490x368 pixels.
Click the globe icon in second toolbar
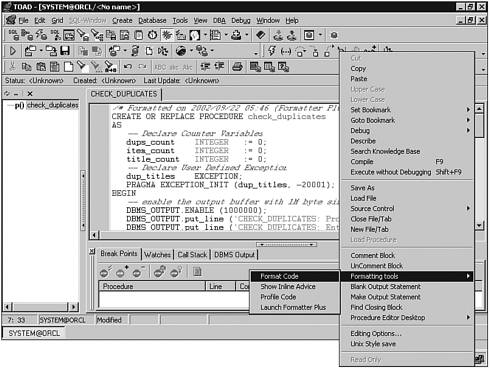coord(181,51)
